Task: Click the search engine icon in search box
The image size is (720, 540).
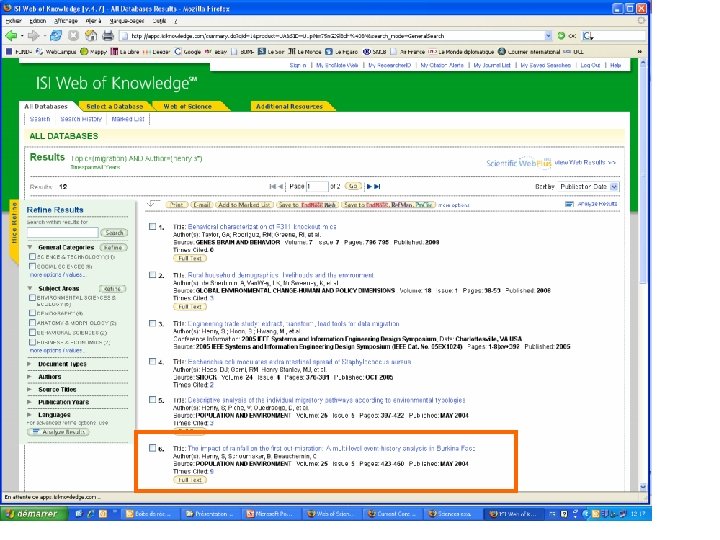Action: (x=588, y=35)
